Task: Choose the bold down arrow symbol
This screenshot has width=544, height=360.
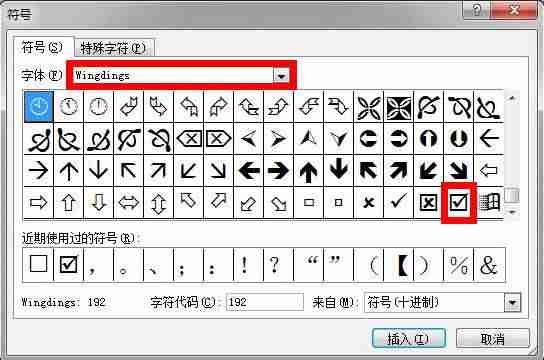Action: pyautogui.click(x=339, y=170)
